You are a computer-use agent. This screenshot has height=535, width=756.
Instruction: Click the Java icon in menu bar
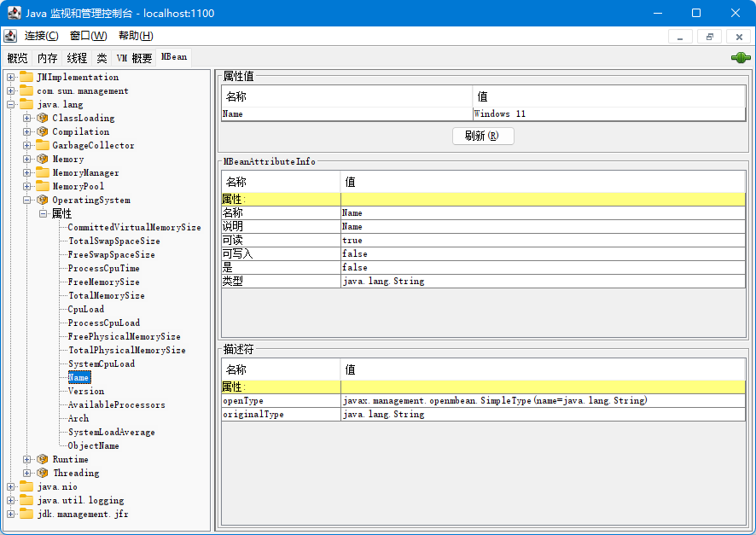click(x=10, y=36)
